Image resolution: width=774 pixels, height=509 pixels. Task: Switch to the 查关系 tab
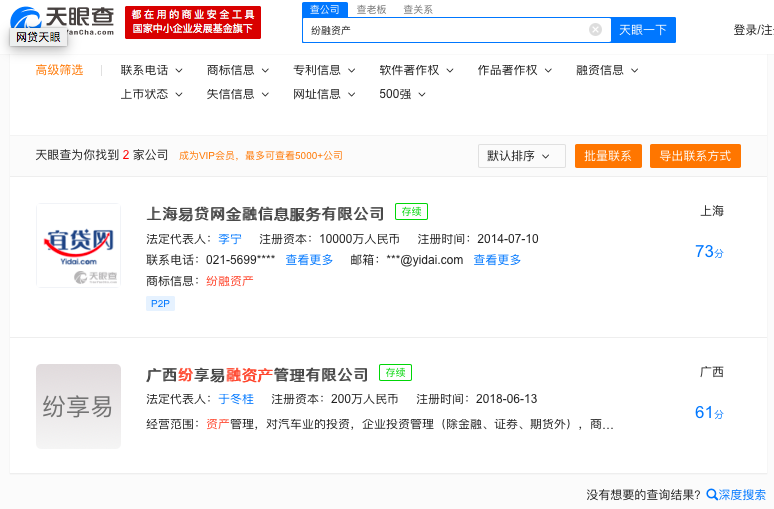418,9
